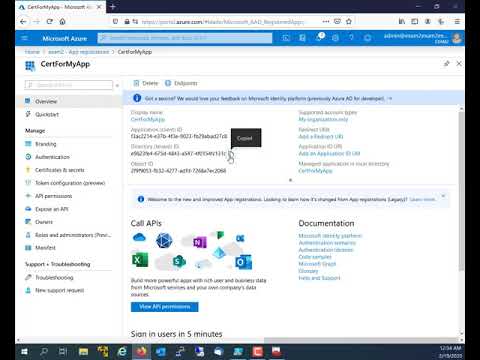This screenshot has height=360, width=480.
Task: Go to Home breadcrumb
Action: 32,52
